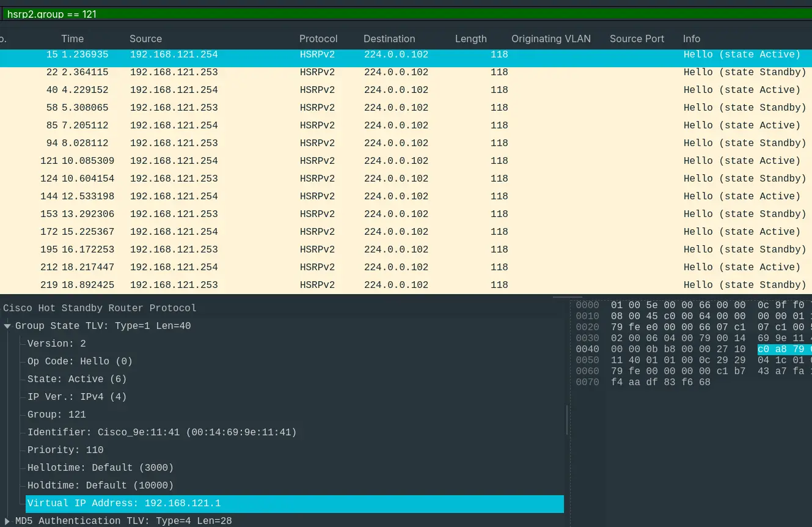
Task: Sort by the Source column header
Action: point(145,39)
